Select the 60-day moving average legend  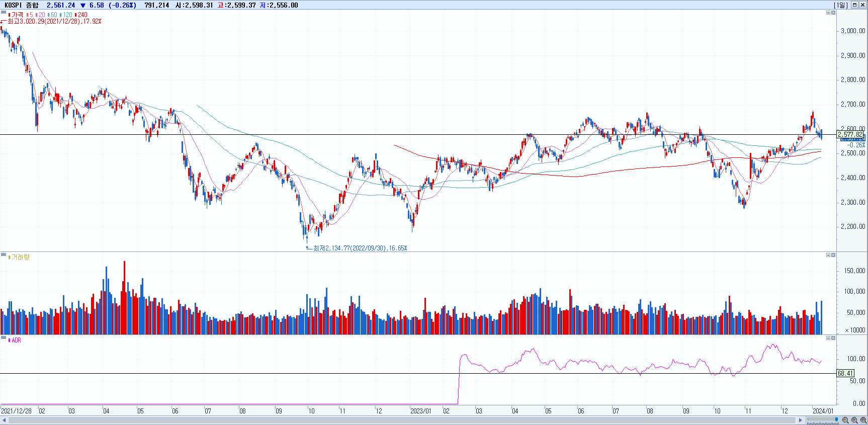pos(52,15)
